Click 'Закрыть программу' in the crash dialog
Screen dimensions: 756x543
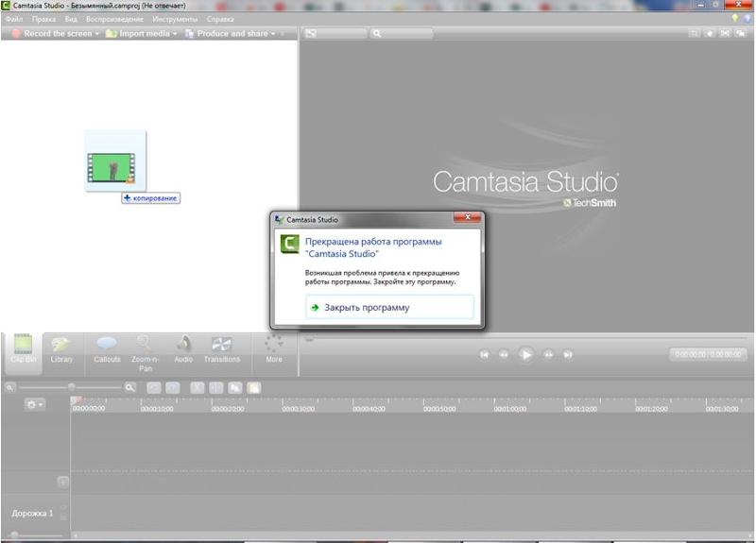pos(389,308)
